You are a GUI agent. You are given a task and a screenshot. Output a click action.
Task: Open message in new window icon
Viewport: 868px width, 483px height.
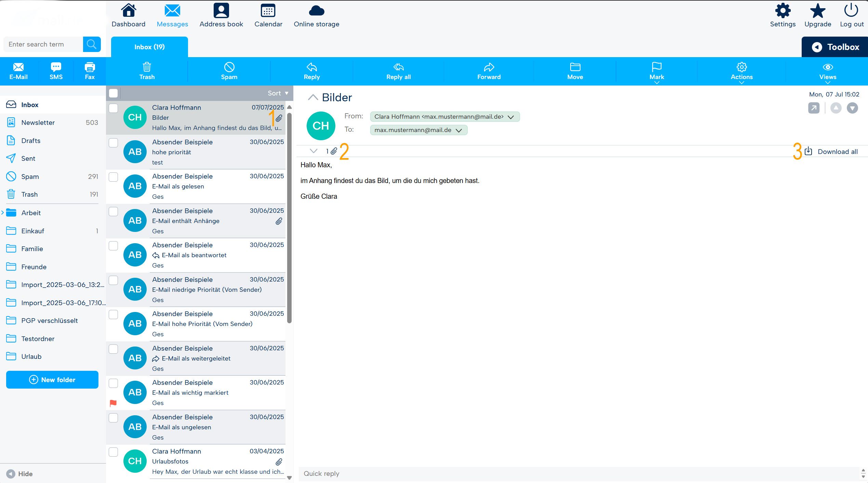(814, 108)
